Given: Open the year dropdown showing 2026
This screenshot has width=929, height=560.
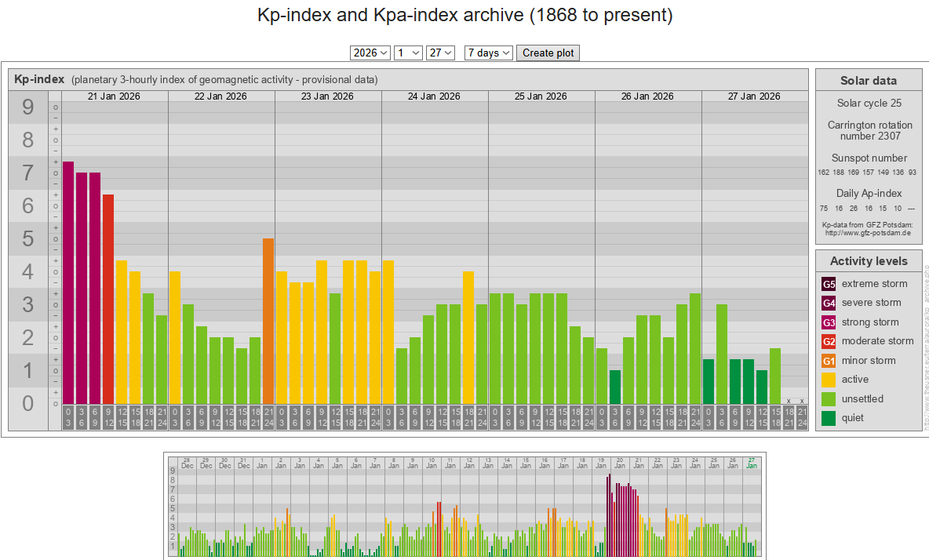Looking at the screenshot, I should [370, 53].
